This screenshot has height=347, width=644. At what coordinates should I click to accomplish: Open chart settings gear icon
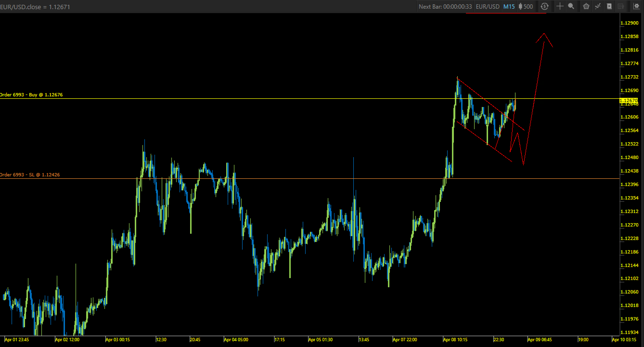point(636,7)
